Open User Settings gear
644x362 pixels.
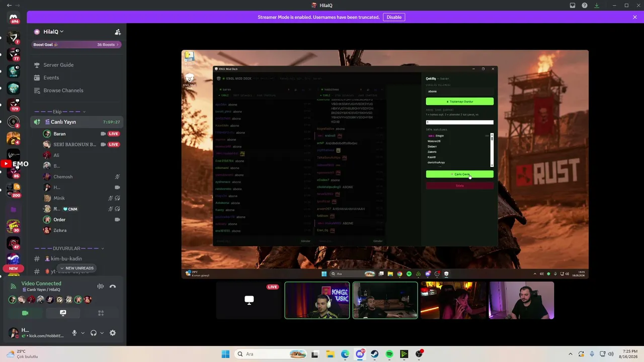113,333
